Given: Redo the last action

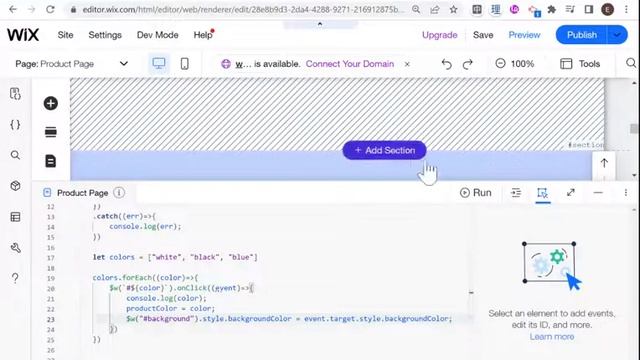Looking at the screenshot, I should pyautogui.click(x=468, y=64).
